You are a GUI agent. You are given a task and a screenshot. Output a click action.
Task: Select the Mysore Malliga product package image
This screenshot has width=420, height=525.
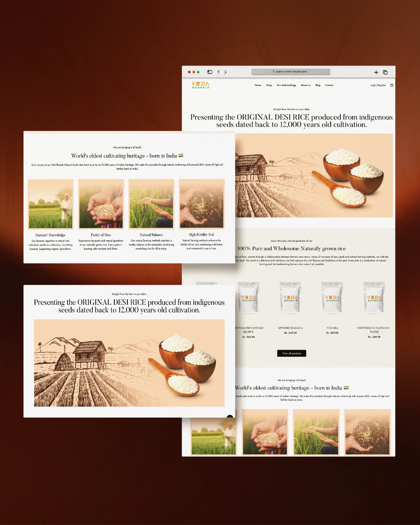(x=290, y=297)
